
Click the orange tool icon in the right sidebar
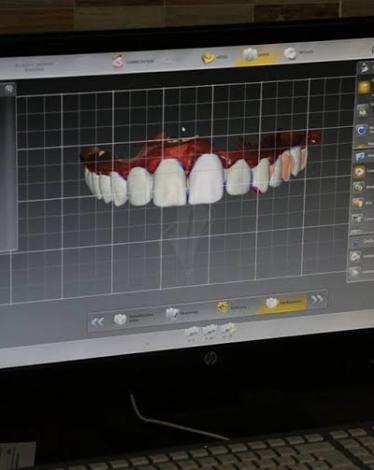pos(357,203)
